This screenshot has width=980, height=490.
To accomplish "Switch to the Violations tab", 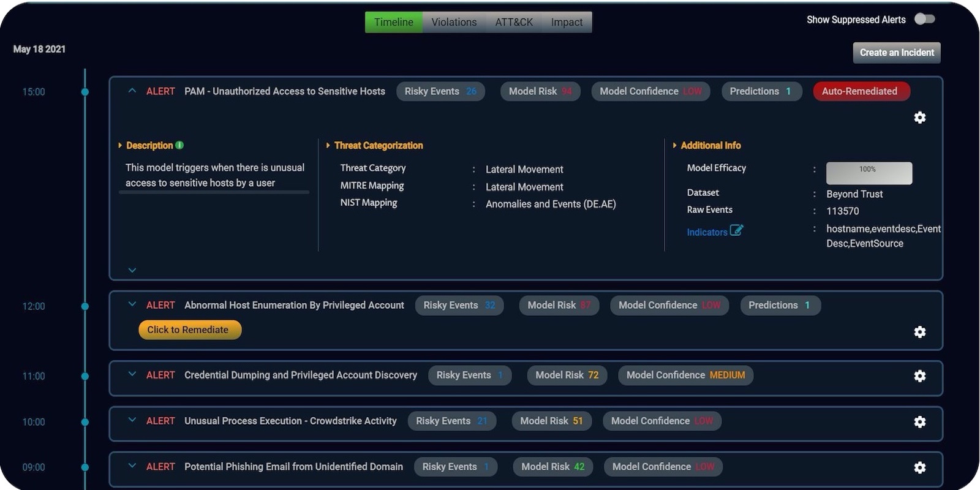I will tap(454, 22).
